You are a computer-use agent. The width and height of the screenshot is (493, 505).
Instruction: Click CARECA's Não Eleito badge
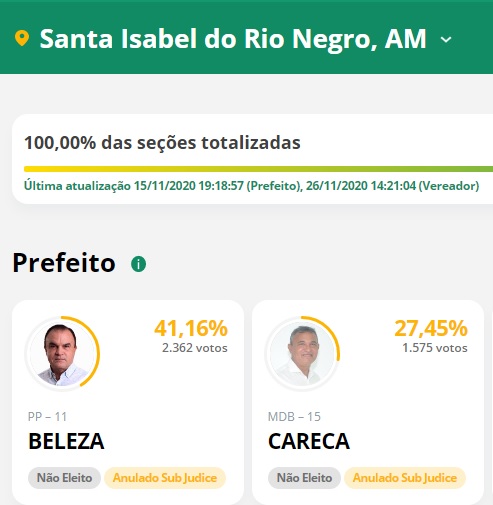[x=304, y=478]
